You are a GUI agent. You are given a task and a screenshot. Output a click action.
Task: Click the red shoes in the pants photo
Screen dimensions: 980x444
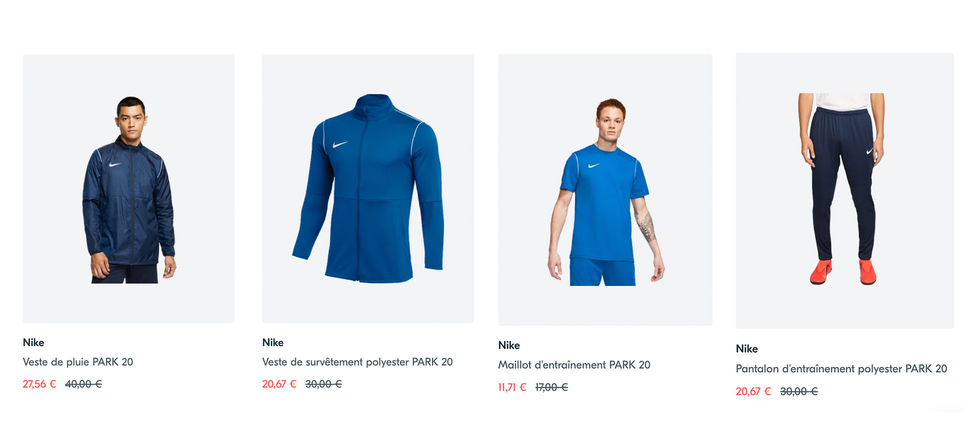pos(843,272)
